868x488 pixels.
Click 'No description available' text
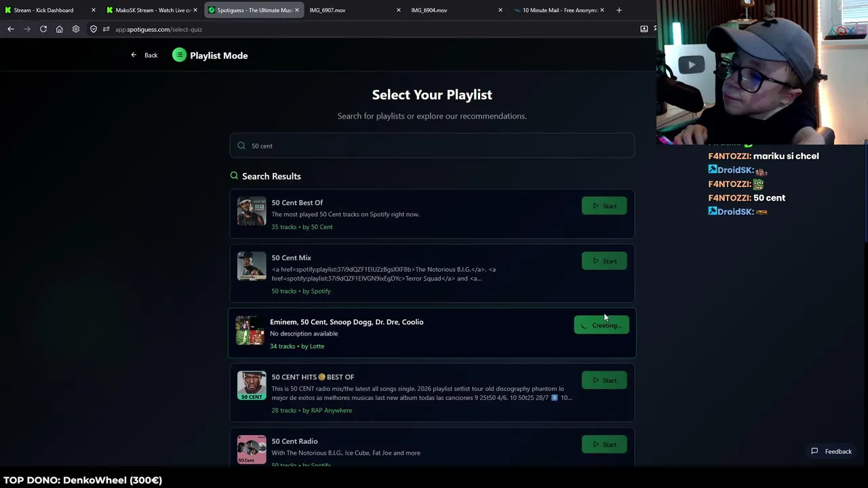point(304,333)
